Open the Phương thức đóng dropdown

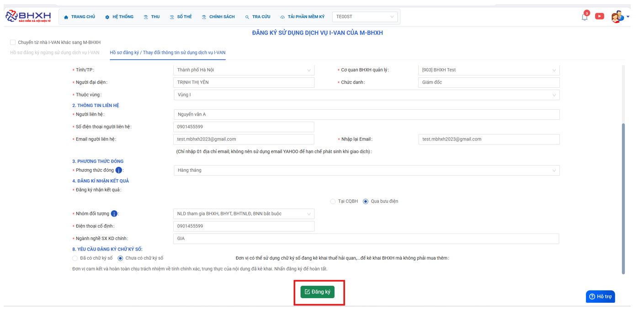pyautogui.click(x=366, y=171)
